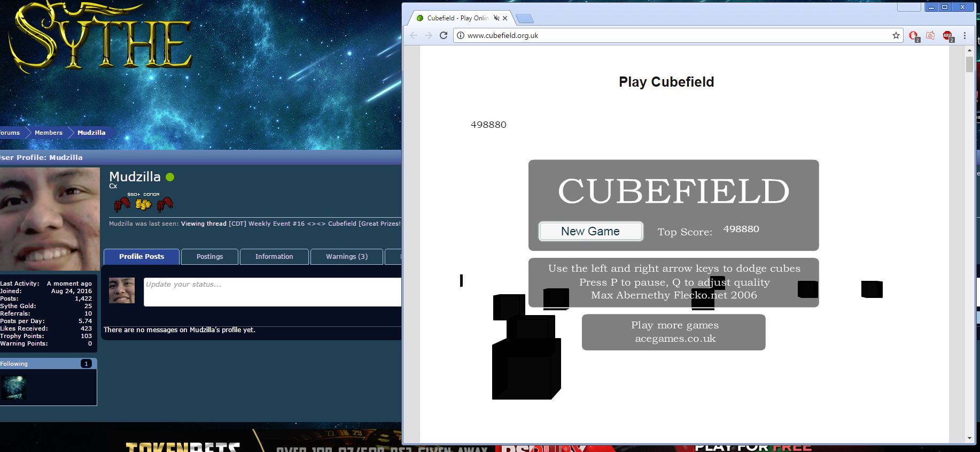Screen dimensions: 980x452
Task: Maximize the Chrome window
Action: pyautogui.click(x=945, y=7)
